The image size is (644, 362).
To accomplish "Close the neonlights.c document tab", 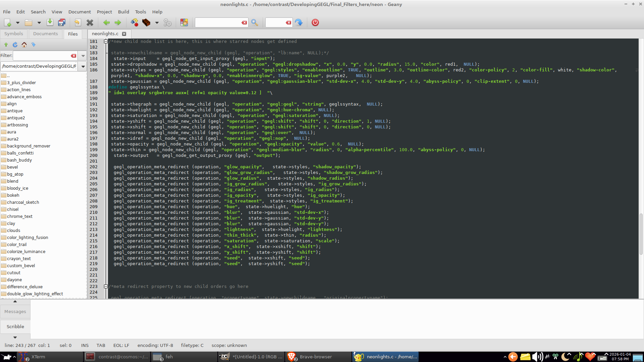I will click(124, 34).
